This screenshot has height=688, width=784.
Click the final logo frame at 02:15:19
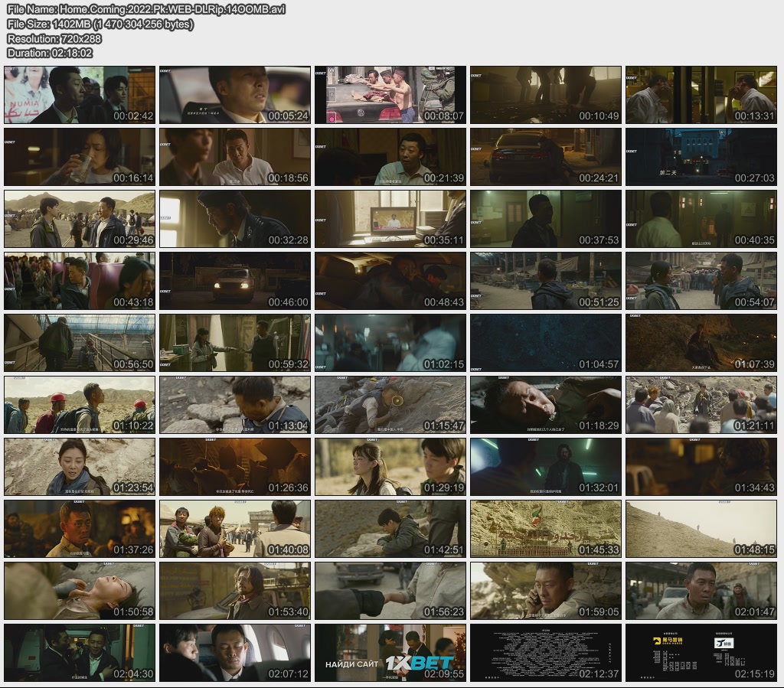[701, 652]
